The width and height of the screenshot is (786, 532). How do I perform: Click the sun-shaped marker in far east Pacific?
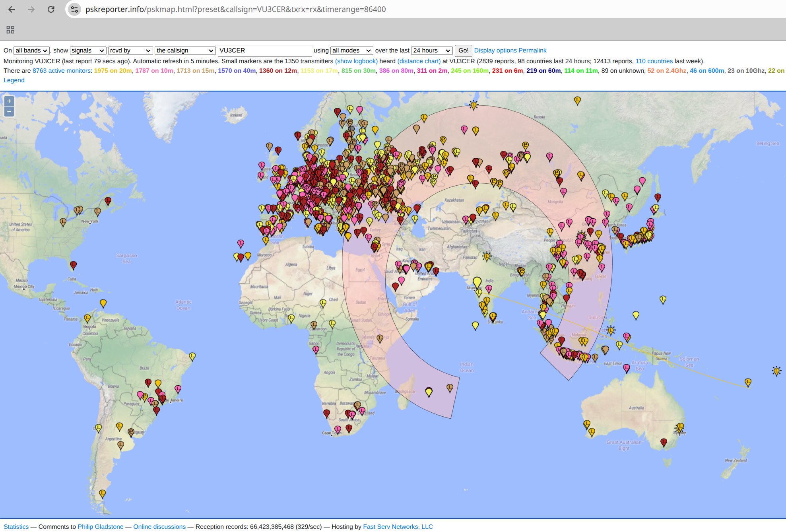click(x=776, y=371)
